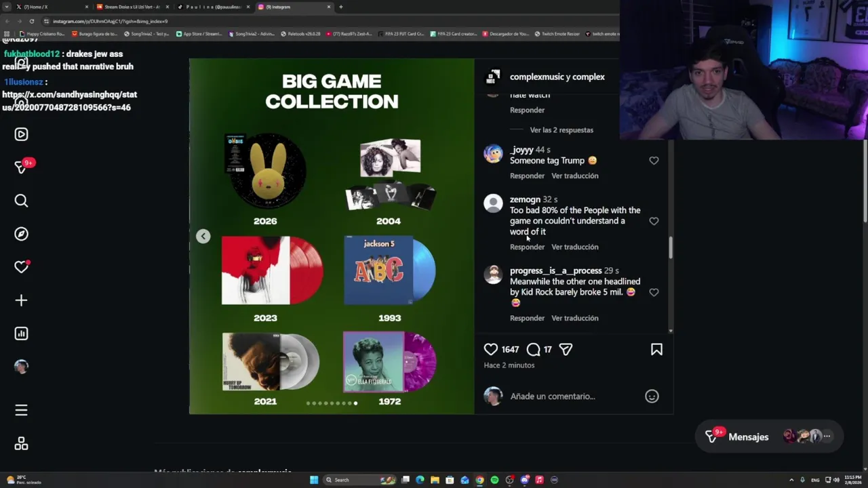The width and height of the screenshot is (868, 488).
Task: Open the emoji picker in the comment box
Action: (x=652, y=396)
